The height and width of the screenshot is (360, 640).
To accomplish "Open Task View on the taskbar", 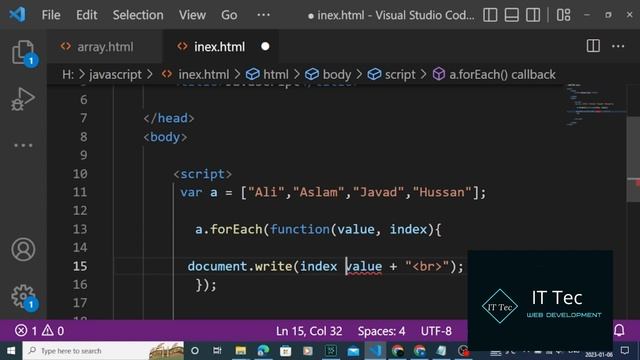I will coord(217,351).
